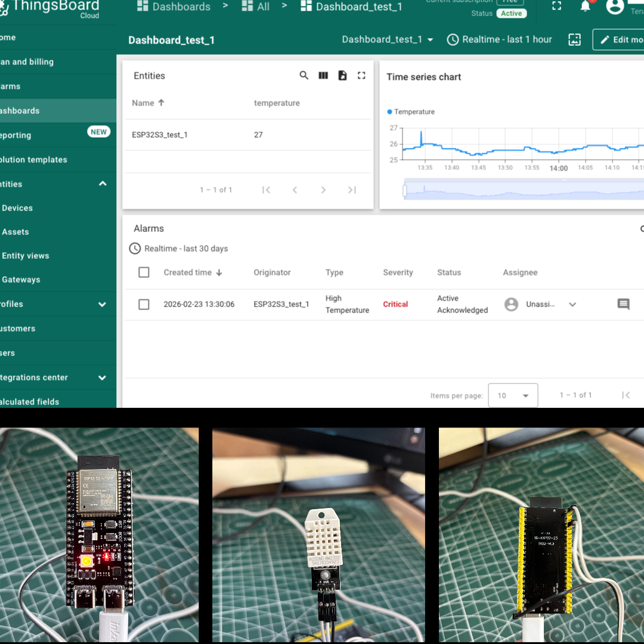
Task: Go to first page in Alarms pagination
Action: coord(626,395)
